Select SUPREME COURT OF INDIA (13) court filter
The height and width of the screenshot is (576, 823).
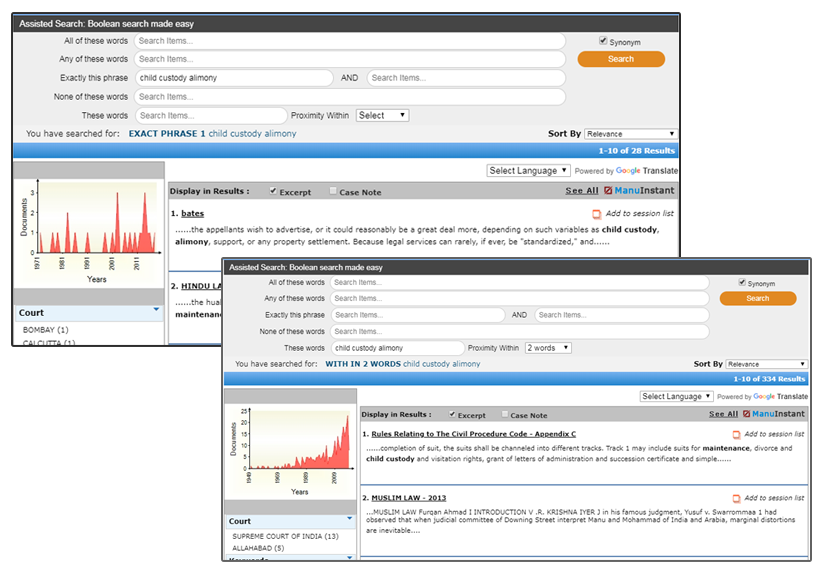coord(285,537)
